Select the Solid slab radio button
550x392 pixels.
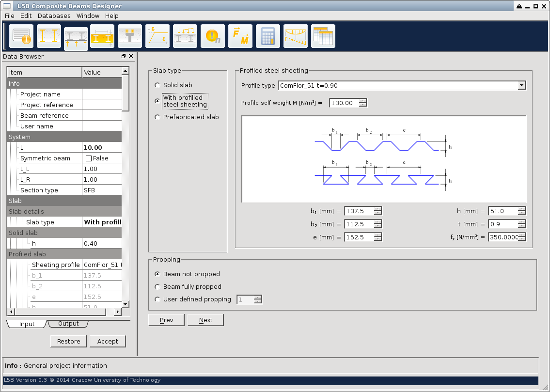(157, 85)
